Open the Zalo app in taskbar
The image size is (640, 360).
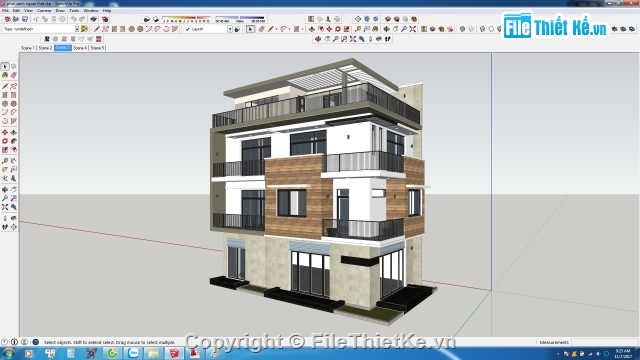pyautogui.click(x=133, y=353)
